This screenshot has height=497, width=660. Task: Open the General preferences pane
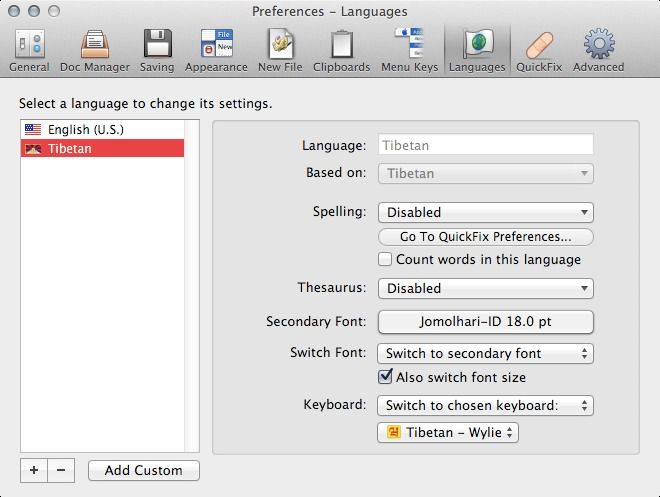coord(28,49)
